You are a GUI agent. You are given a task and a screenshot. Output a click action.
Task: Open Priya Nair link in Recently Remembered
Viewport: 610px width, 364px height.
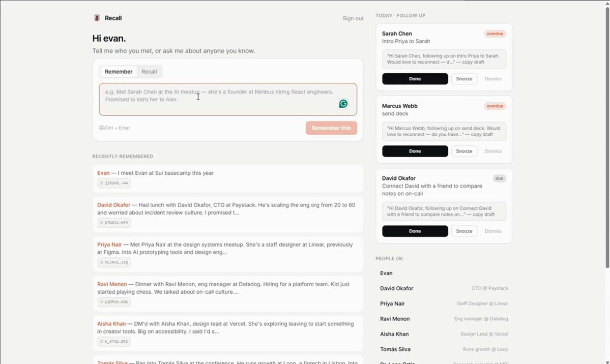(109, 244)
